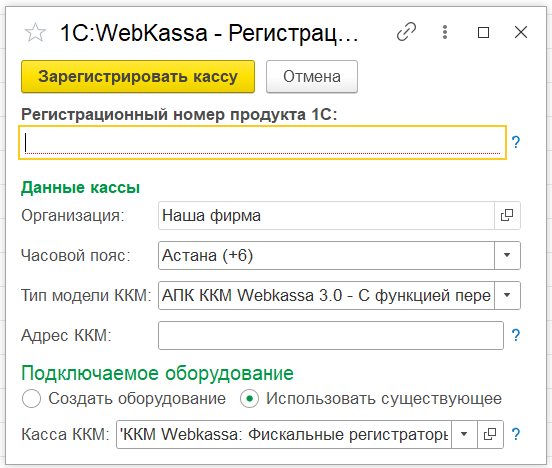552x468 pixels.
Task: Click the Зарегистрировать кассу button
Action: (x=138, y=76)
